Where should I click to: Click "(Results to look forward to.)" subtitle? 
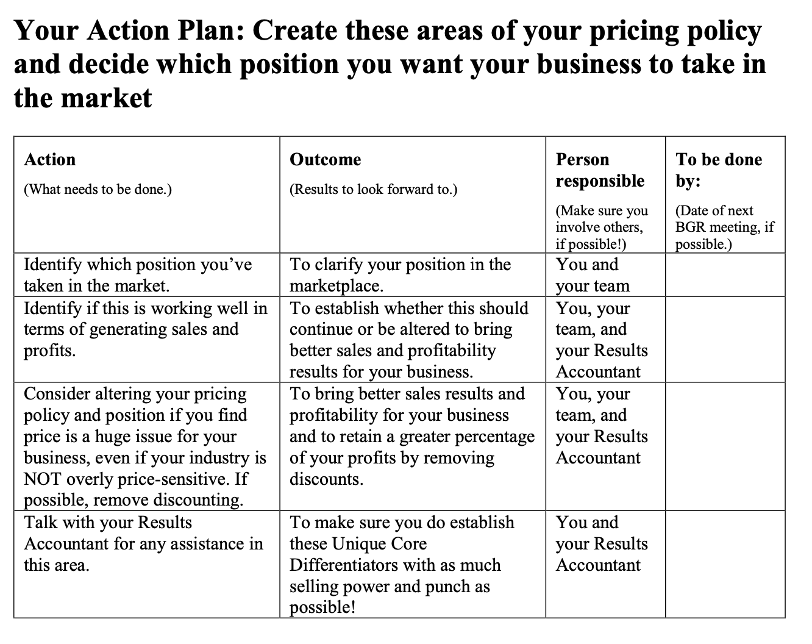372,190
